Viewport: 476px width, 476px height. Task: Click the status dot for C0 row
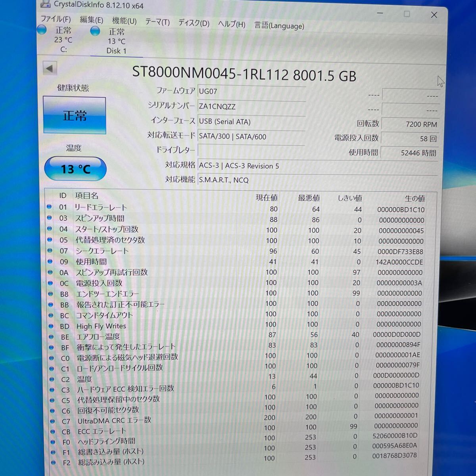tap(52, 358)
